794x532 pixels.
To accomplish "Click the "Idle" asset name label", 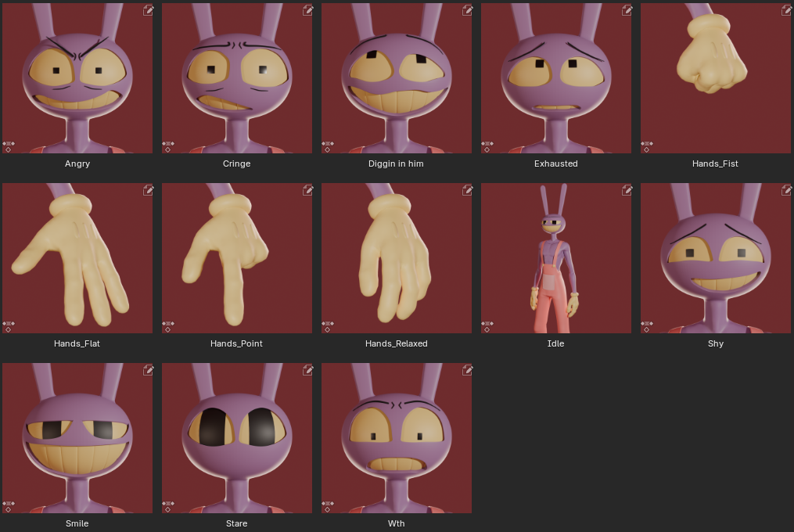I will pos(555,343).
